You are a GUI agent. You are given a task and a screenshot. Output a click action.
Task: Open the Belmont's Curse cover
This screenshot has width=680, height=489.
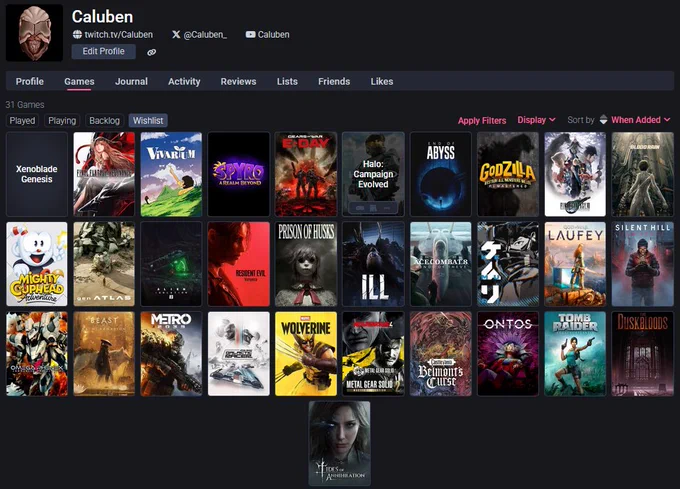441,354
